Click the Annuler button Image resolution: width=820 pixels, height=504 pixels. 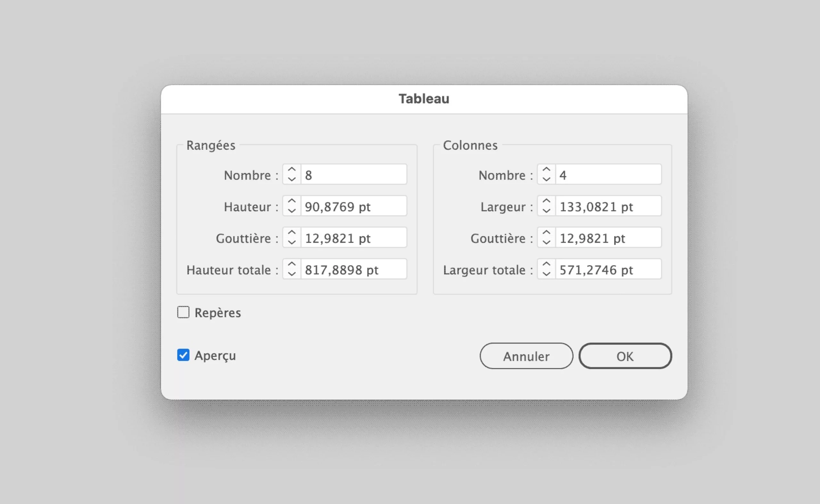[526, 356]
